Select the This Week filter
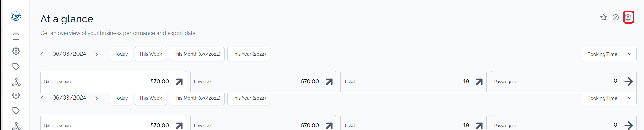Viewport: 644px width, 130px height. point(150,54)
